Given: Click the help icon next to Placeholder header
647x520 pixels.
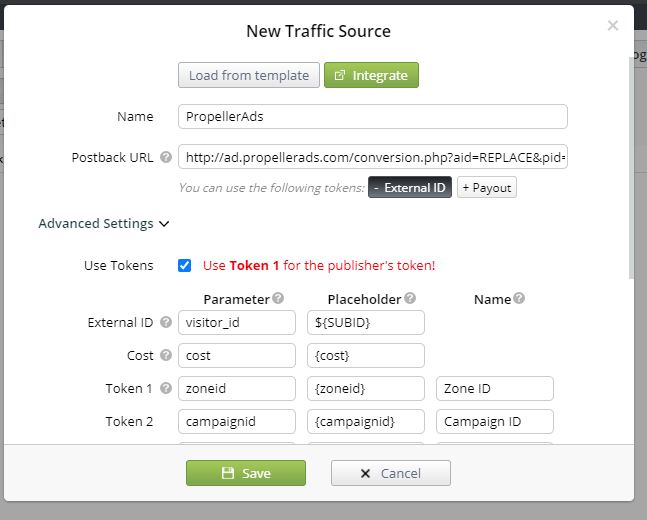Looking at the screenshot, I should point(410,298).
